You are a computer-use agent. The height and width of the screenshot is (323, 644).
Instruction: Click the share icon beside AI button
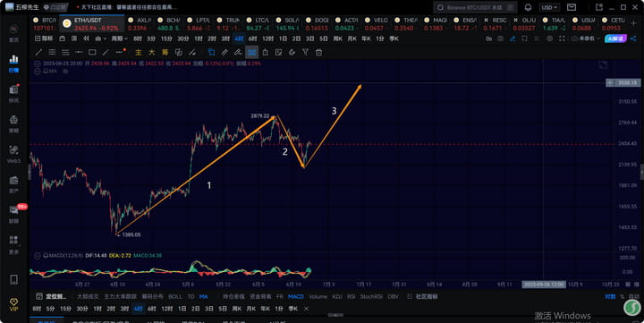tap(633, 38)
